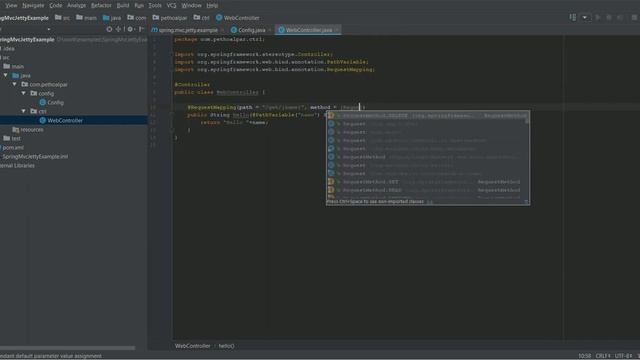Click the java breadcrumb in navigation bar
Image resolution: width=640 pixels, height=360 pixels.
coord(112,18)
